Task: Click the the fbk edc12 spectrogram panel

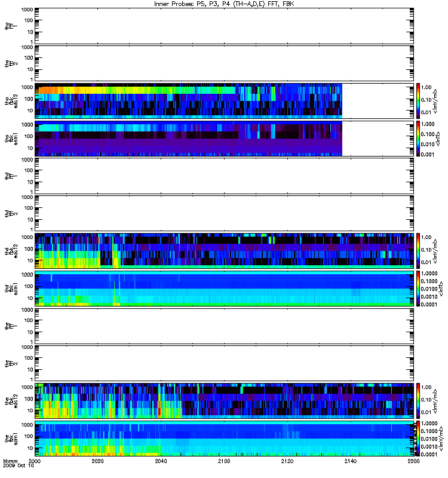Action: click(225, 401)
